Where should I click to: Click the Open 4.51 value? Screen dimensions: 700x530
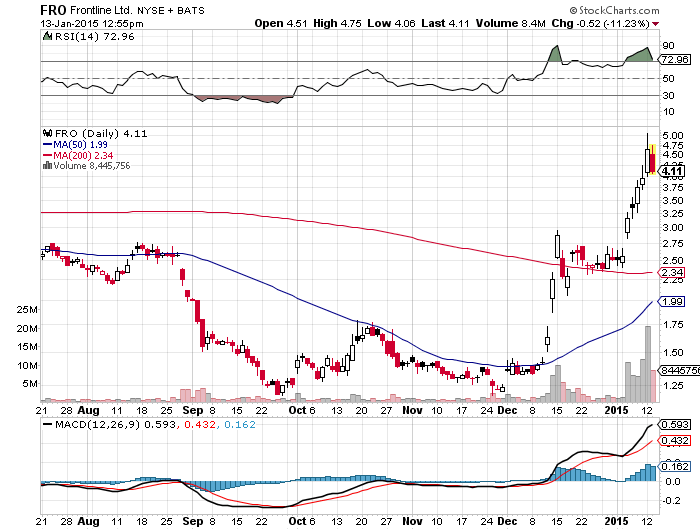click(x=281, y=24)
